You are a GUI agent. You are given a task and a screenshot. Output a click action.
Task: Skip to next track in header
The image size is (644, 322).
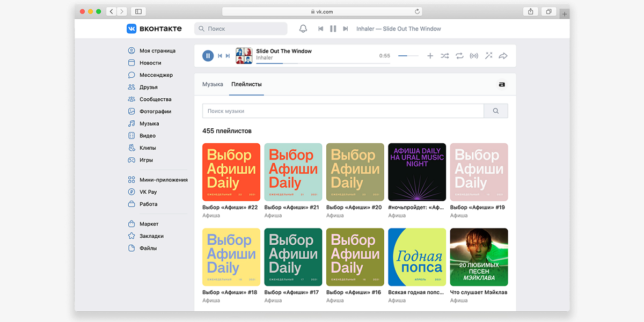click(346, 28)
